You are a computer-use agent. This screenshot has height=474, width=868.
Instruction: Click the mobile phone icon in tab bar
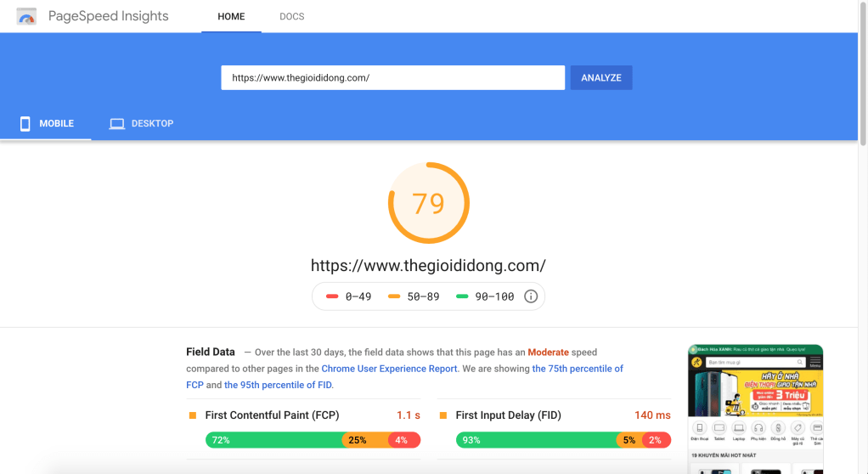point(25,124)
